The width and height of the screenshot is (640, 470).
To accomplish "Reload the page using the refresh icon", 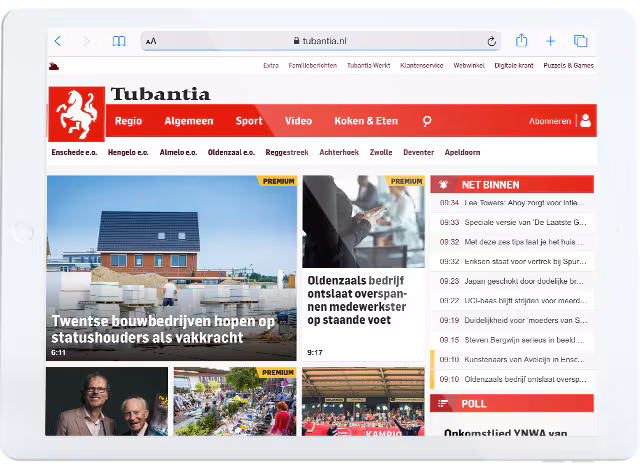I will [491, 41].
